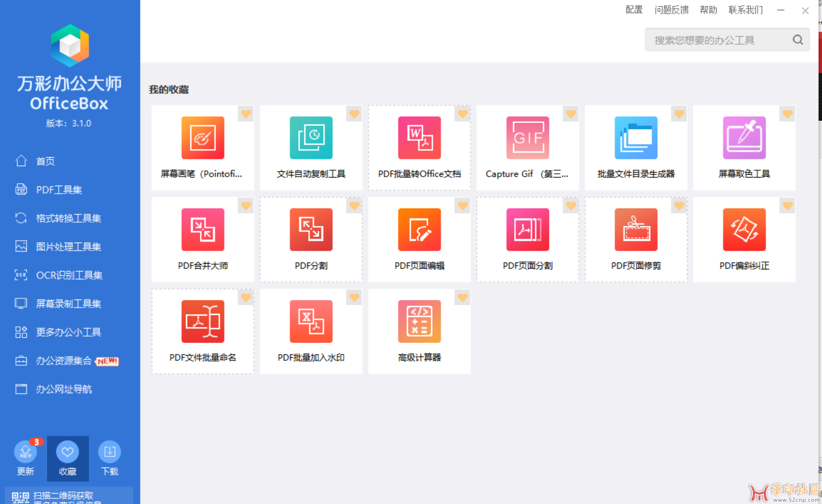
Task: Launch the PDF偏斜纠正 tool icon
Action: 744,230
